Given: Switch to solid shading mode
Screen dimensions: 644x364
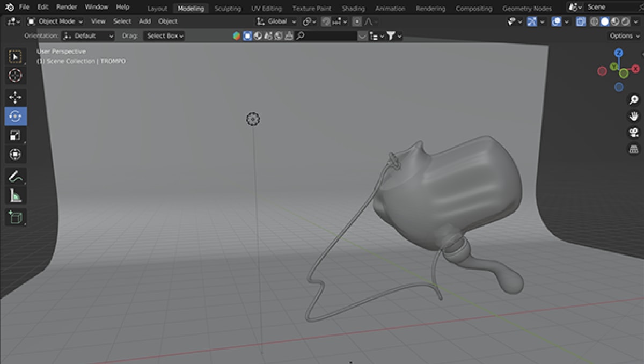Looking at the screenshot, I should coord(604,21).
